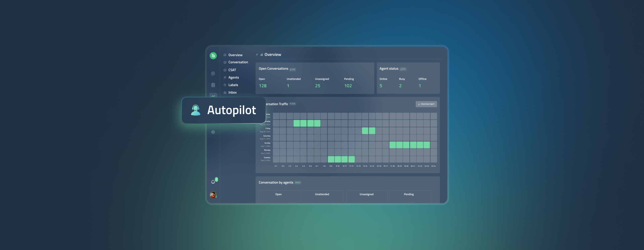The width and height of the screenshot is (644, 250).
Task: Click the Friday Aug 30, 2024 row label
Action: click(265, 130)
